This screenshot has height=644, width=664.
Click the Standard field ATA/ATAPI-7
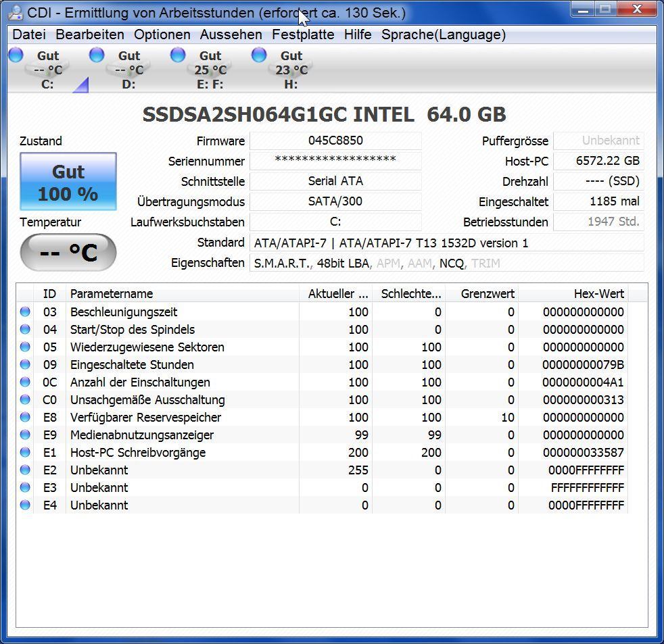[x=447, y=243]
